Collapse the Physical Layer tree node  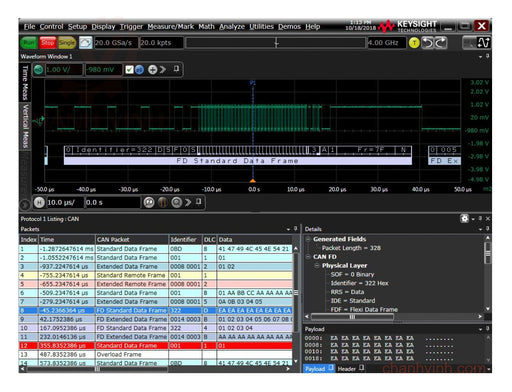pos(317,266)
